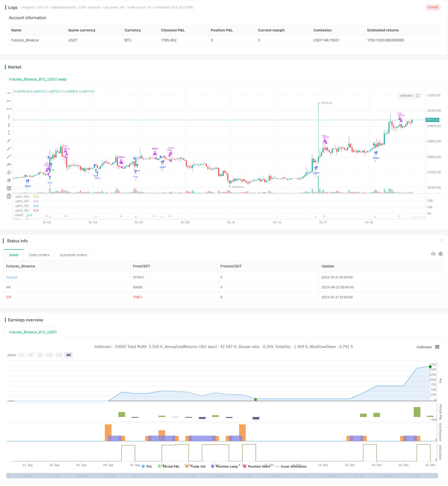Toggle the Trade Vol legend item
The height and width of the screenshot is (486, 448).
tap(195, 466)
